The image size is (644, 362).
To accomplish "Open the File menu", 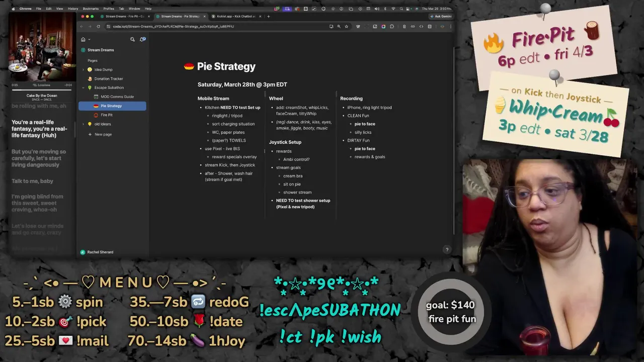I will pos(38,9).
